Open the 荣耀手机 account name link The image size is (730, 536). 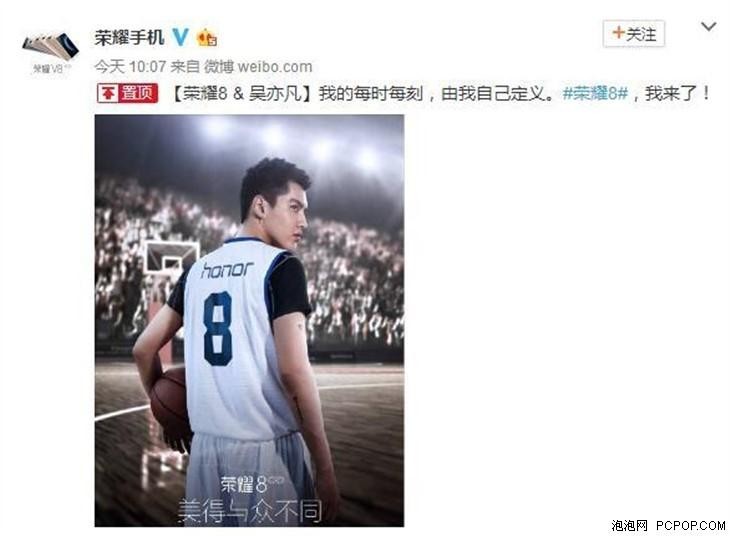click(130, 37)
